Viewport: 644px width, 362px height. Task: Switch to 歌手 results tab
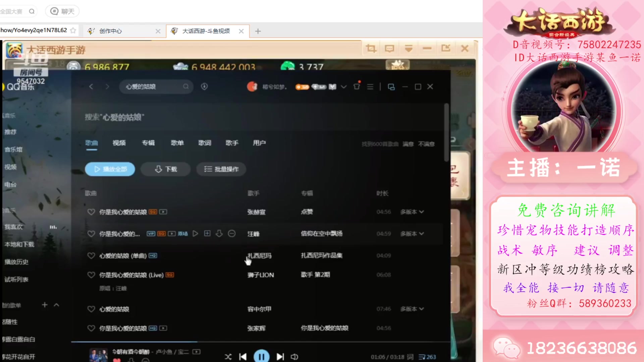click(232, 143)
